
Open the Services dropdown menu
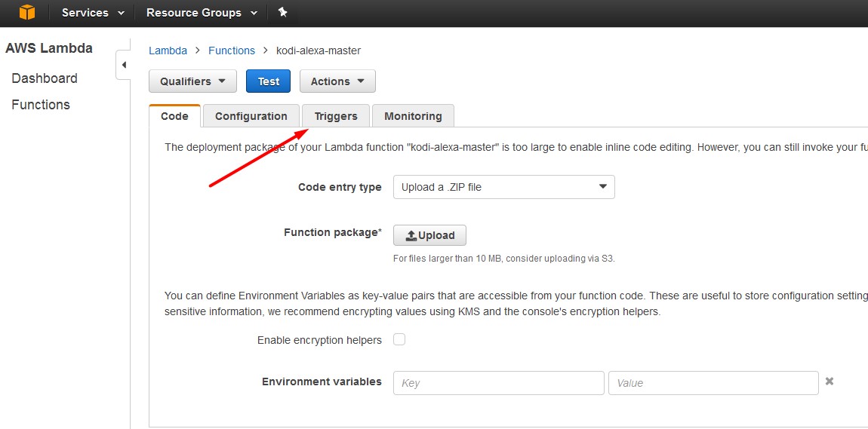click(93, 13)
